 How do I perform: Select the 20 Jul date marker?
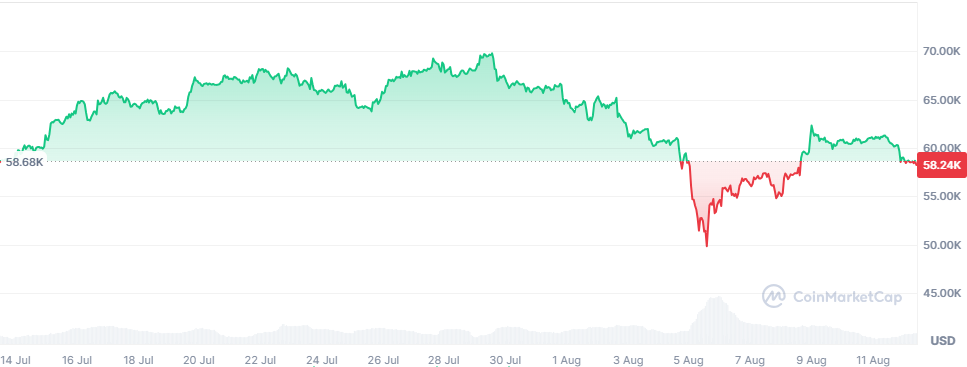click(x=200, y=360)
